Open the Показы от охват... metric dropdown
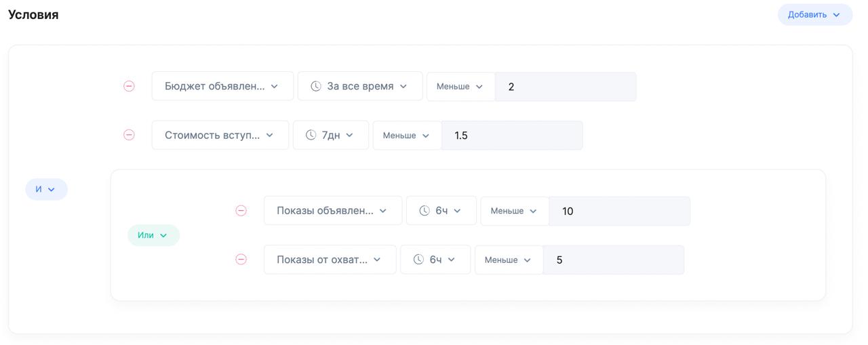868x345 pixels. coord(330,260)
